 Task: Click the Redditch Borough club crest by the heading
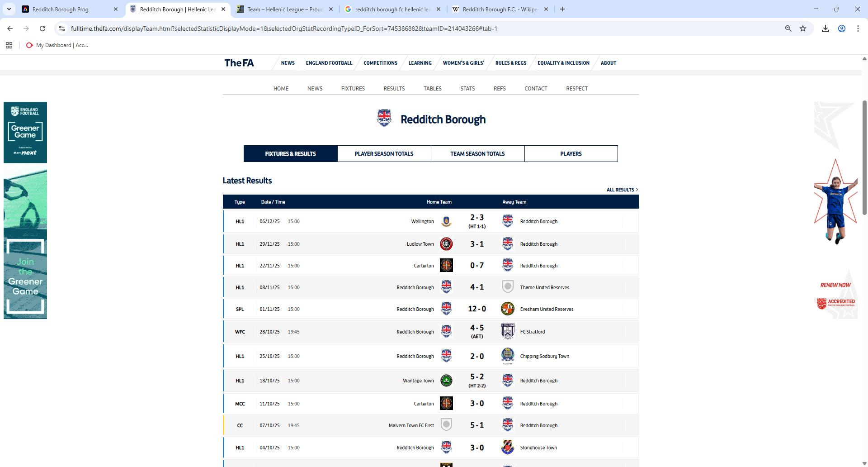(x=384, y=118)
